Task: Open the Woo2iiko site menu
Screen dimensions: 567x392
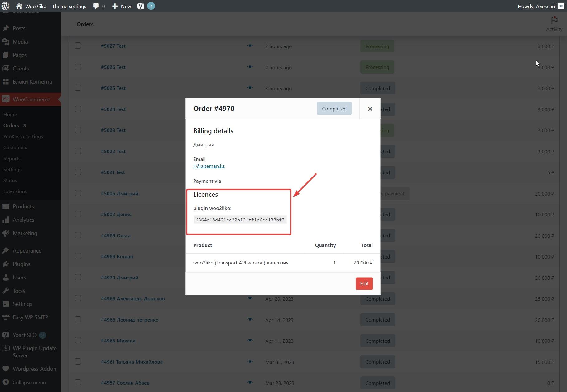Action: click(x=31, y=6)
